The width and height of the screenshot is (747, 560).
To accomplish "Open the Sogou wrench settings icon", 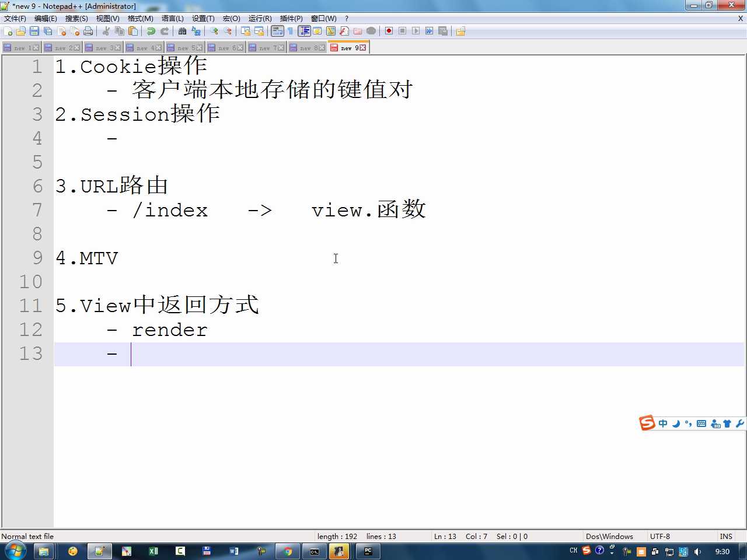I will pyautogui.click(x=739, y=423).
